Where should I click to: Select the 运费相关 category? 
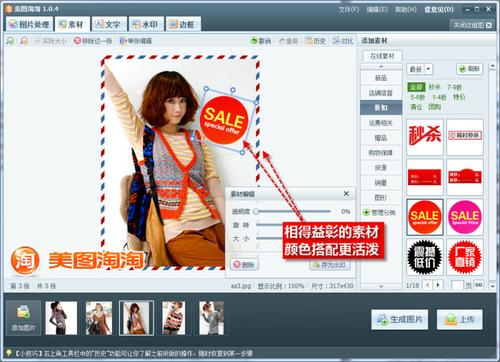381,123
